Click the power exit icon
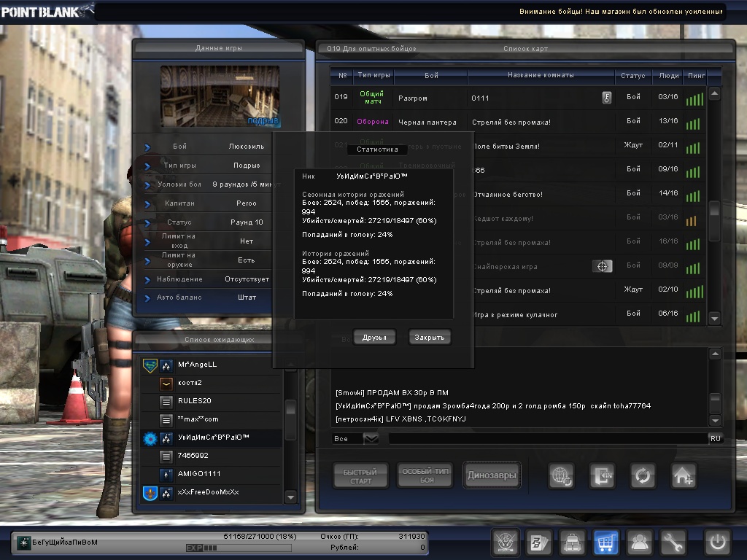The height and width of the screenshot is (560, 747). tap(718, 542)
